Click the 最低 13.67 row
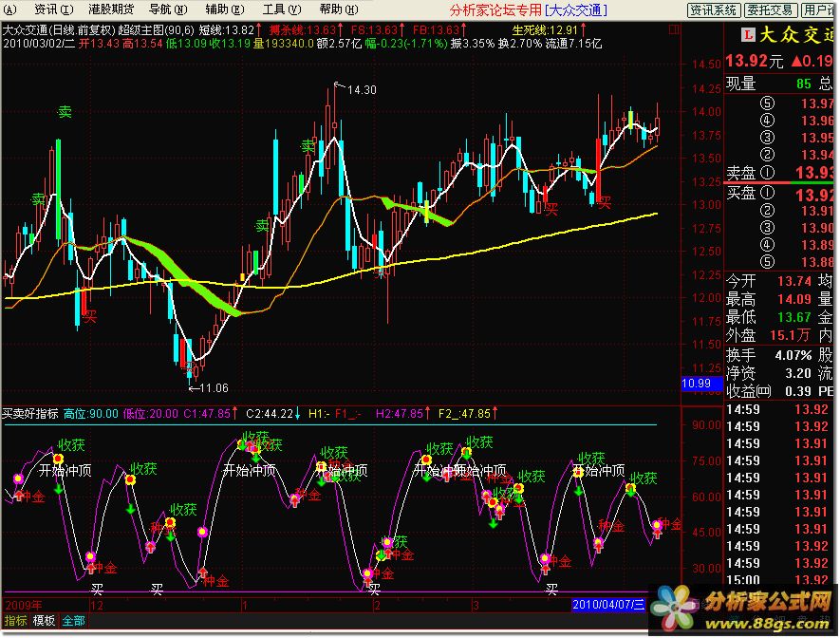 [x=780, y=317]
